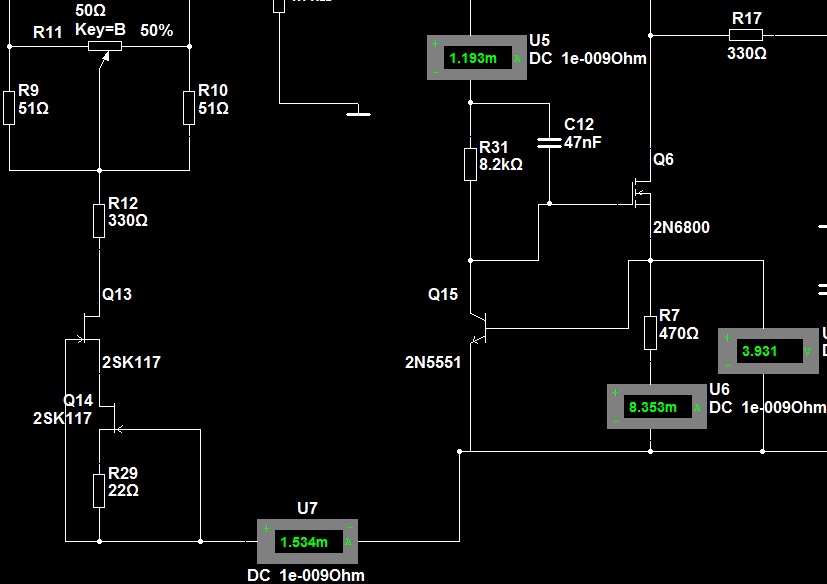
Task: Click the junction dot above R7
Action: 650,261
